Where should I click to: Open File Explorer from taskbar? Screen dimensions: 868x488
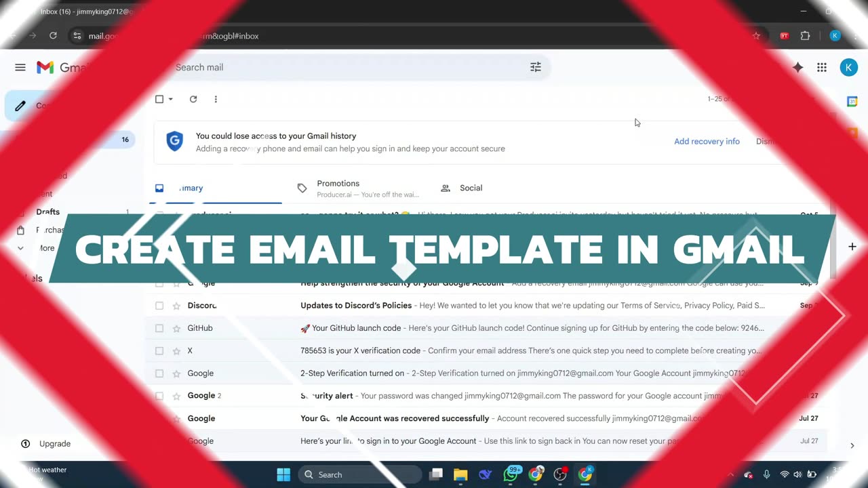[460, 474]
